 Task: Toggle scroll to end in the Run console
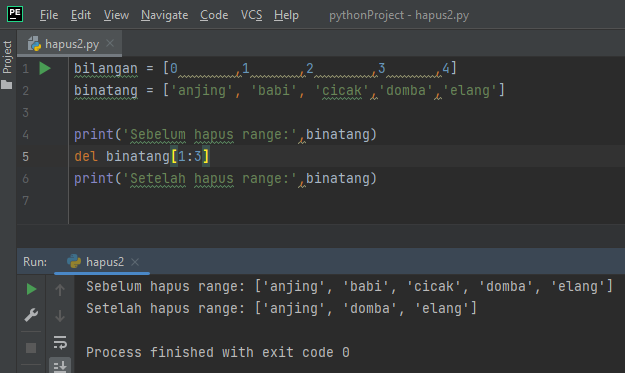pyautogui.click(x=60, y=366)
